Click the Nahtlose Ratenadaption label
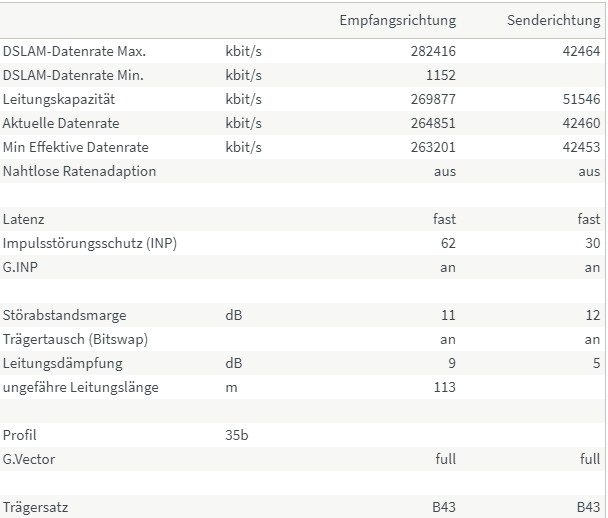 click(79, 171)
